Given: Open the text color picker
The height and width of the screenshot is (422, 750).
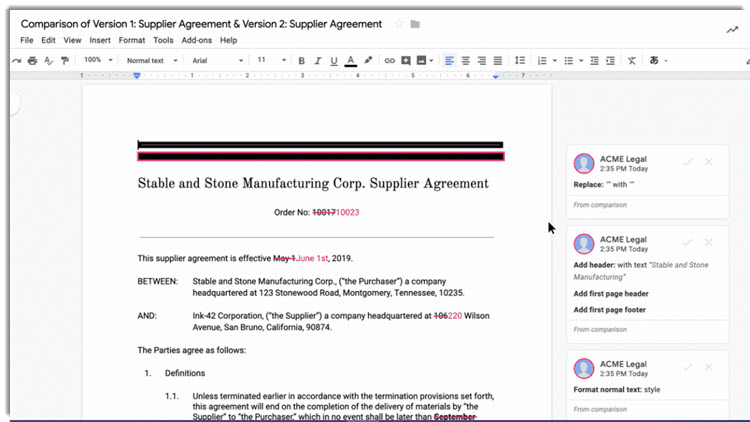Looking at the screenshot, I should pyautogui.click(x=351, y=61).
